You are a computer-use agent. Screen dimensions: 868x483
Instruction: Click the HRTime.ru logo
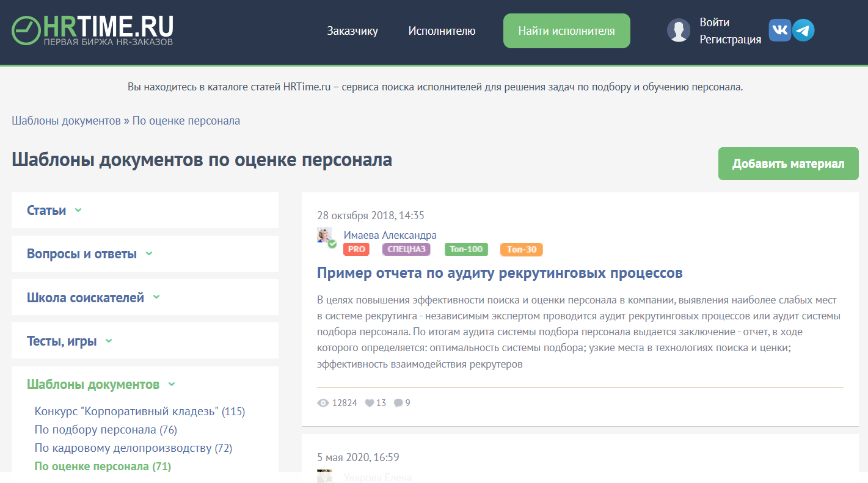pyautogui.click(x=92, y=29)
